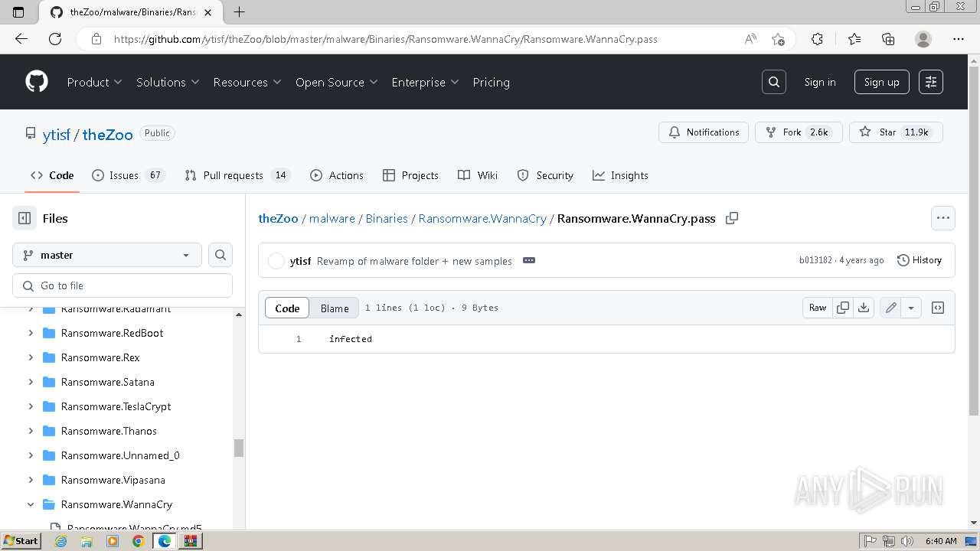
Task: Open a new browser tab
Action: (x=240, y=11)
